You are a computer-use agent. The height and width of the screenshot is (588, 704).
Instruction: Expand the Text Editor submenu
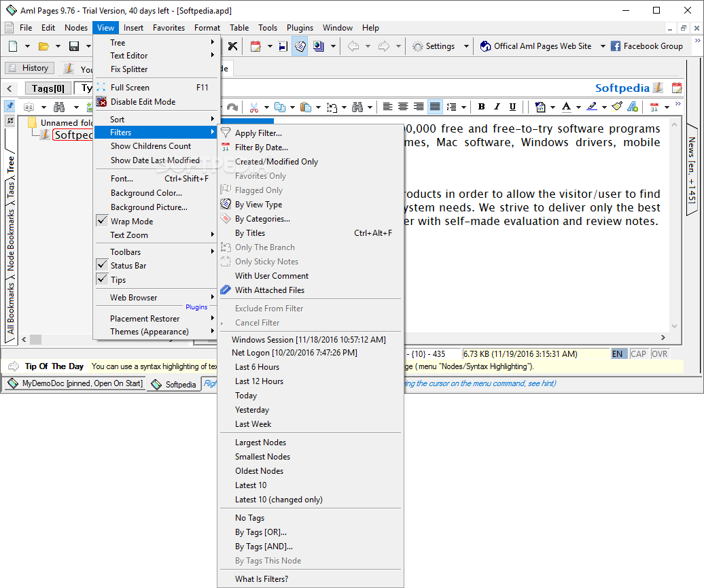[x=156, y=56]
